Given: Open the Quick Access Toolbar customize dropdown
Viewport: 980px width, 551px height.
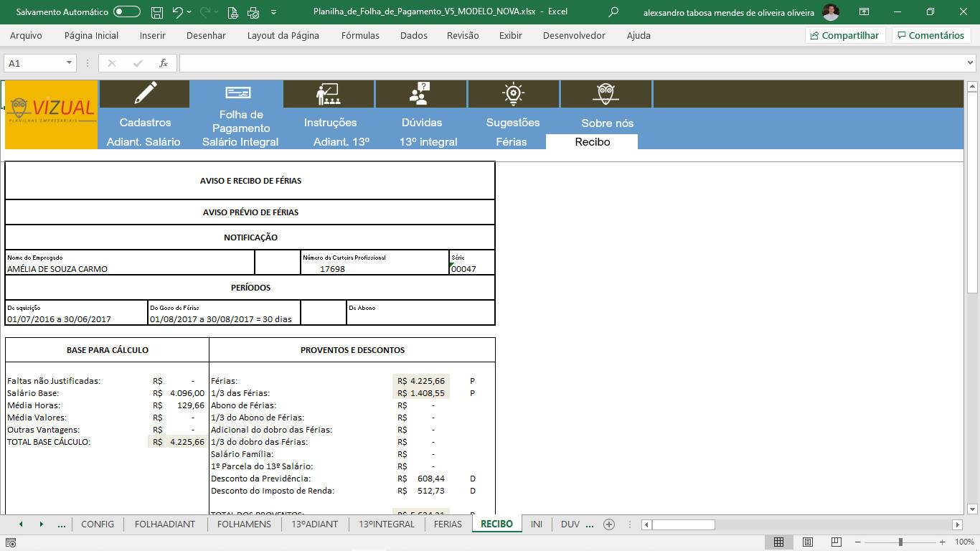Looking at the screenshot, I should click(273, 12).
